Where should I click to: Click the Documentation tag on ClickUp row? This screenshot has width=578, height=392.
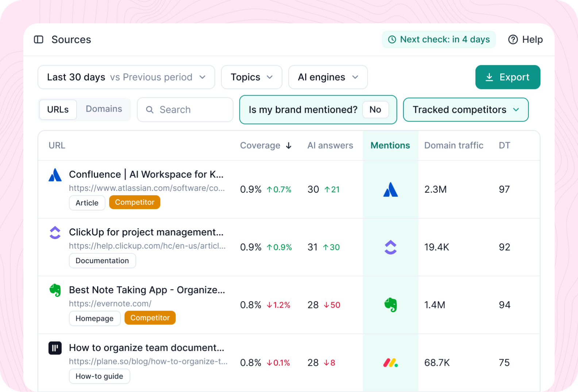(x=103, y=261)
